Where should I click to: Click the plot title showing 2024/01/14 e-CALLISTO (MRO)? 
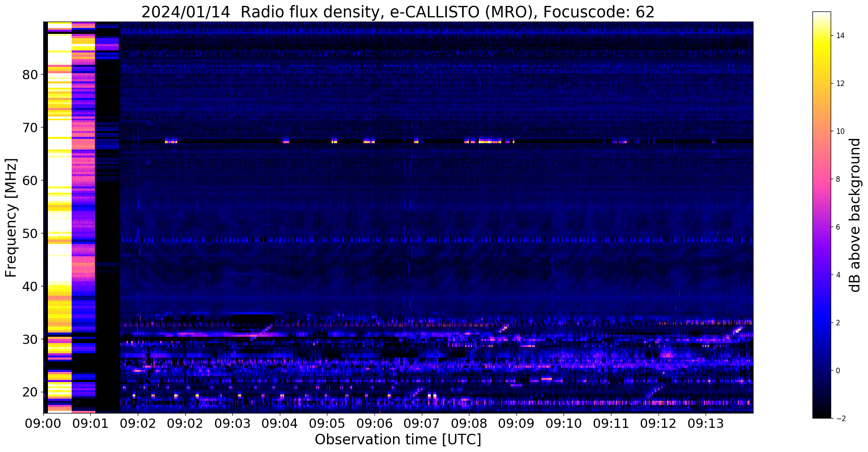click(x=398, y=12)
